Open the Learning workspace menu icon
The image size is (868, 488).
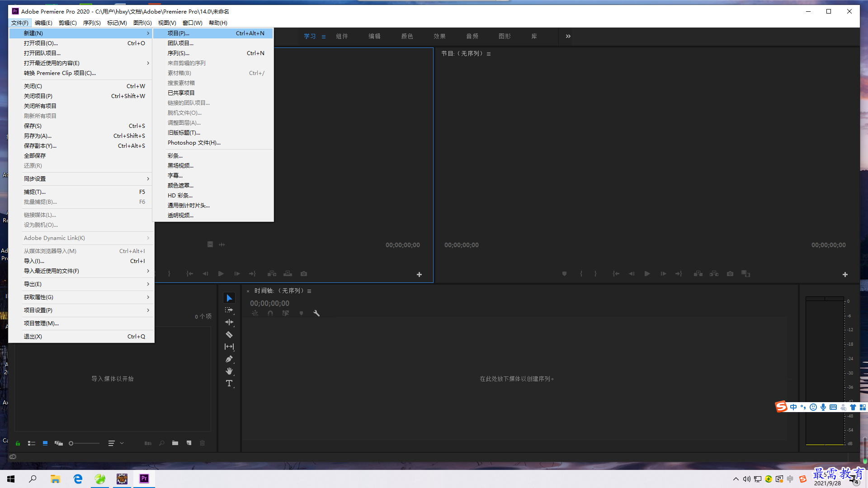pos(324,37)
